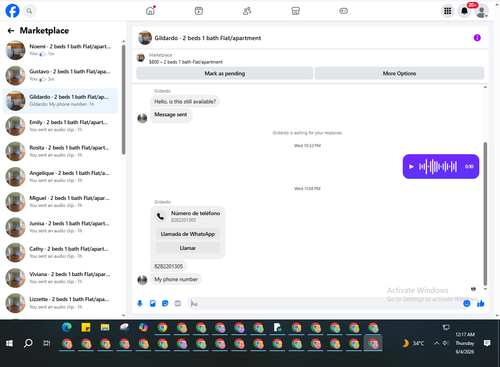
Task: Open the Windows Start menu
Action: click(9, 343)
